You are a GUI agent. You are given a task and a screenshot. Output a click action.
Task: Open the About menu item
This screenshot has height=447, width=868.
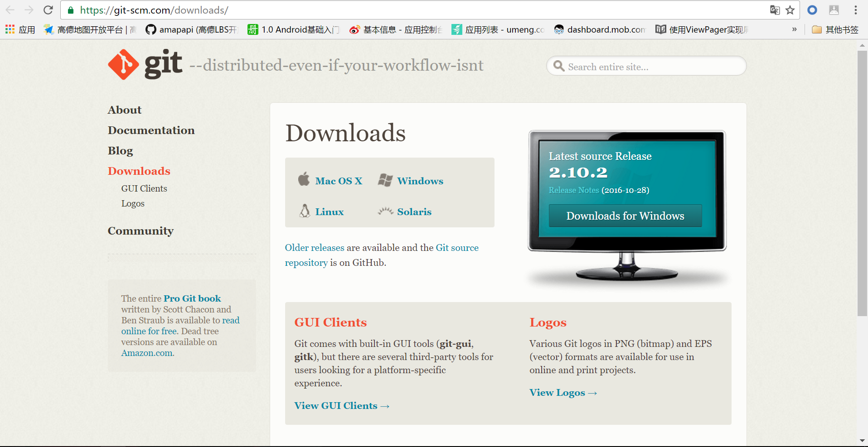point(125,110)
